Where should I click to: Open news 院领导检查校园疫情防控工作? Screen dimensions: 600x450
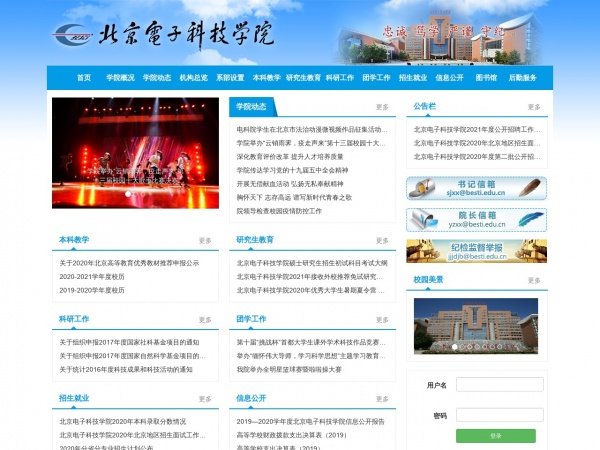pos(279,211)
